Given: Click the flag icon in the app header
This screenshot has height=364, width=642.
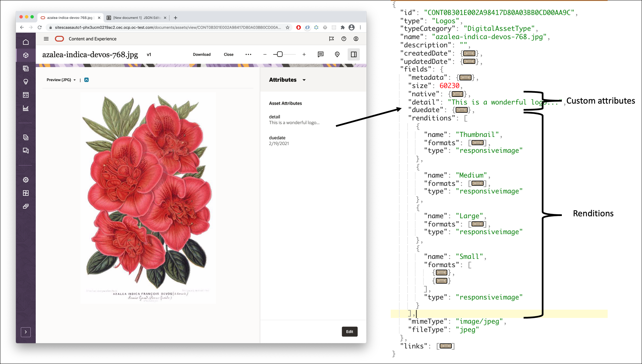Looking at the screenshot, I should [331, 39].
